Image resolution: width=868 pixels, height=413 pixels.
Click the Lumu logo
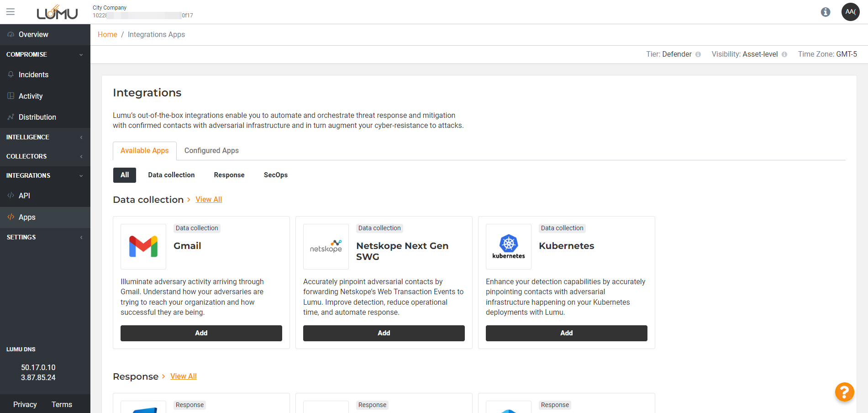(57, 12)
